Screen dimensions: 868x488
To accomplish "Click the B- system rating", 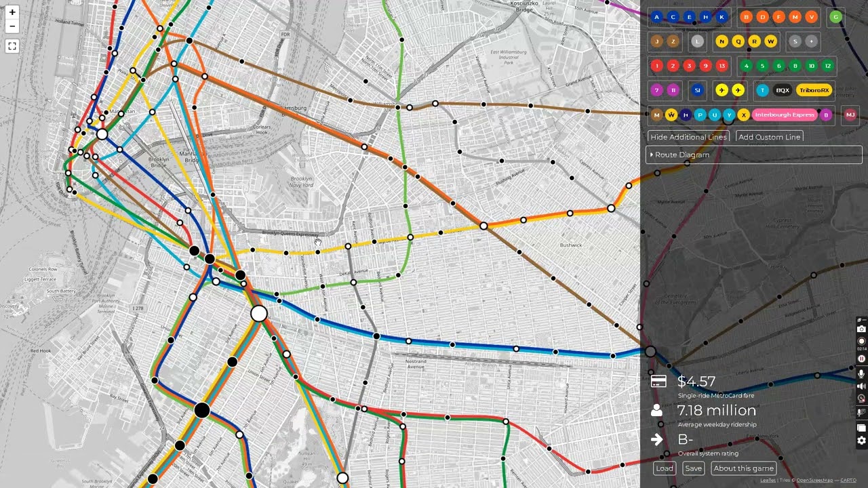I will coord(686,439).
